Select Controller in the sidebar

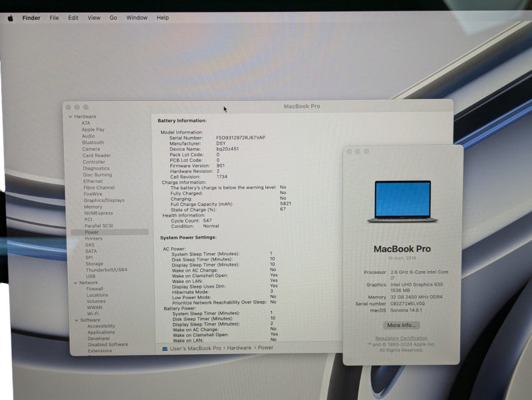[x=94, y=161]
